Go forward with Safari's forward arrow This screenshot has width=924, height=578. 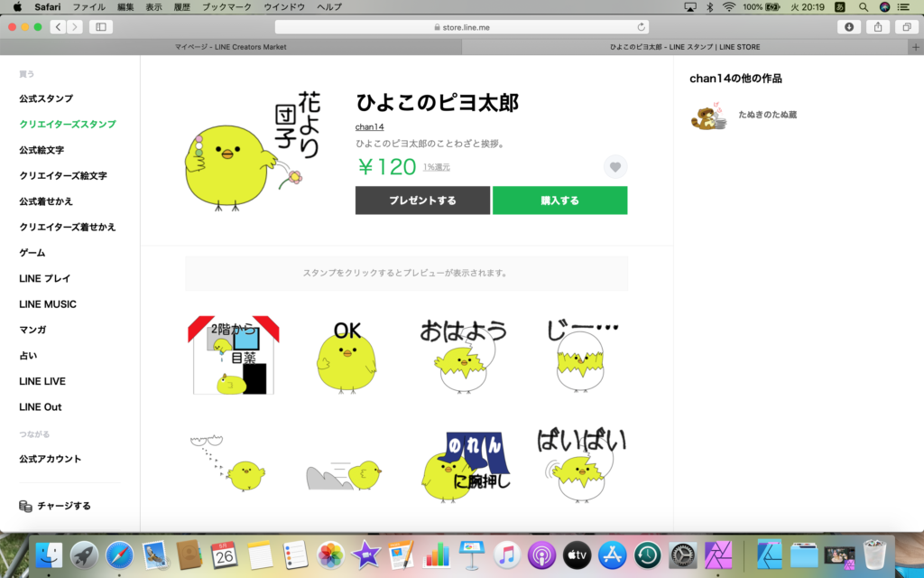[75, 26]
